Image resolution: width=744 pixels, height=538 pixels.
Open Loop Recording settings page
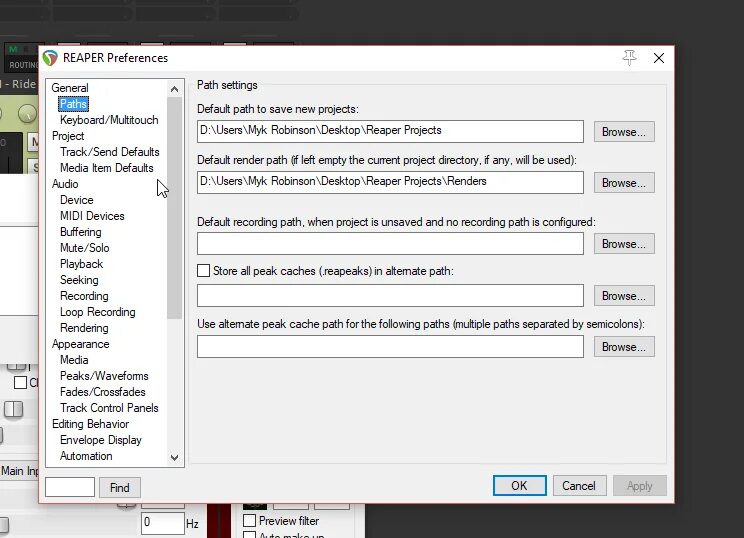pyautogui.click(x=98, y=312)
